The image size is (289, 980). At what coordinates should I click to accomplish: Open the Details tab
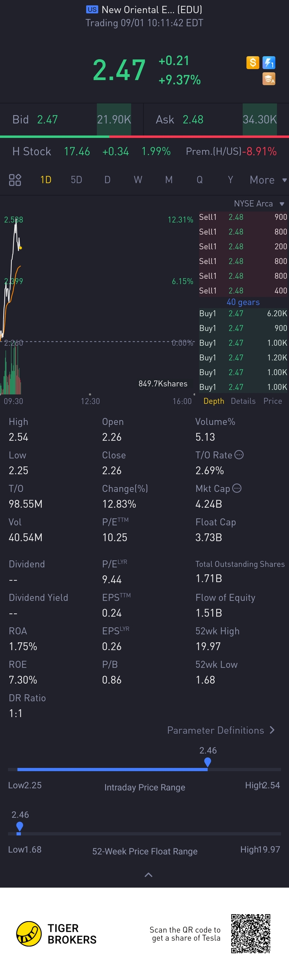click(243, 401)
